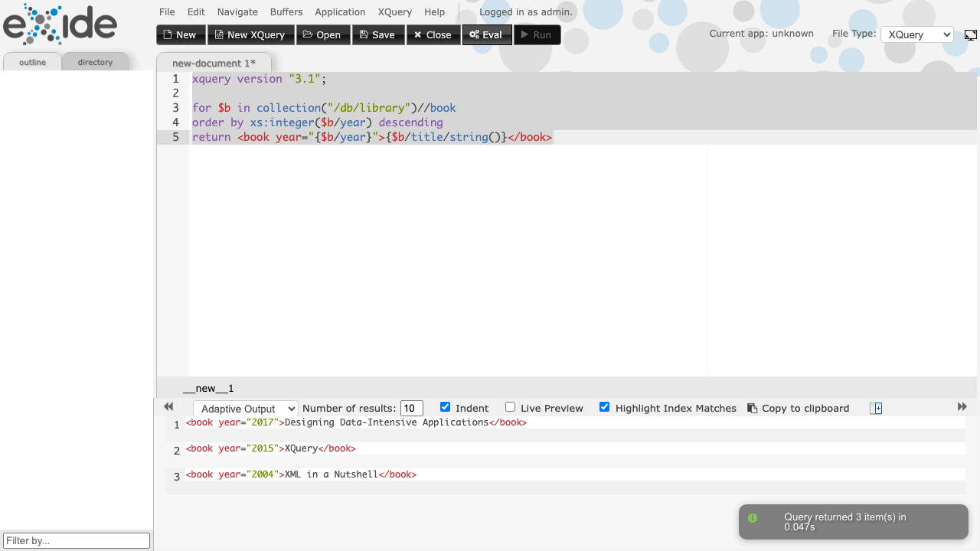Open the File Type dropdown
This screenshot has height=551, width=980.
(x=916, y=34)
